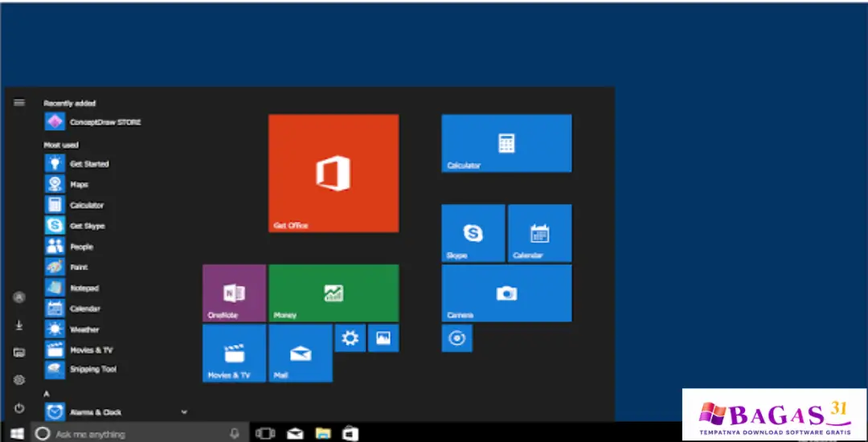
Task: Expand the chevron beside Alarms & Clock
Action: click(184, 412)
